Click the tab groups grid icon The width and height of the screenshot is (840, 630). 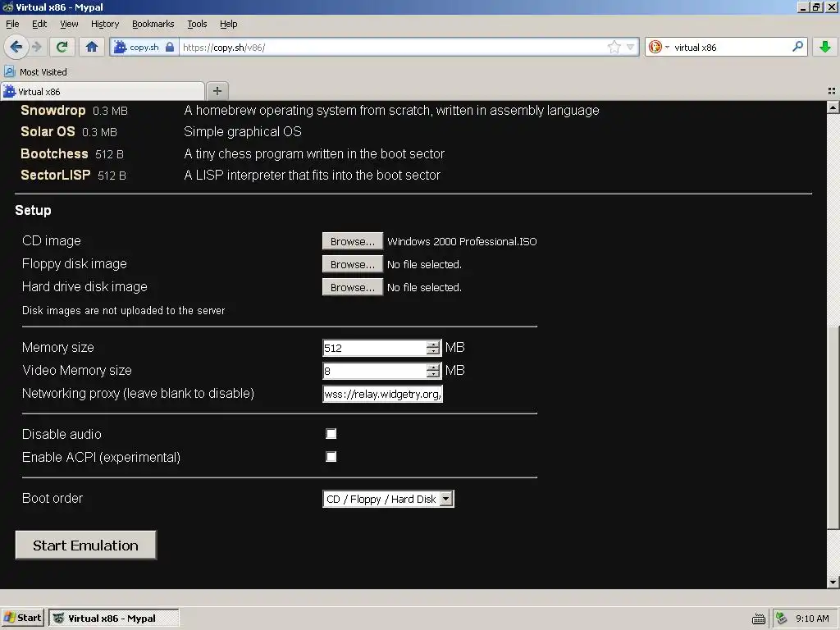tap(832, 91)
